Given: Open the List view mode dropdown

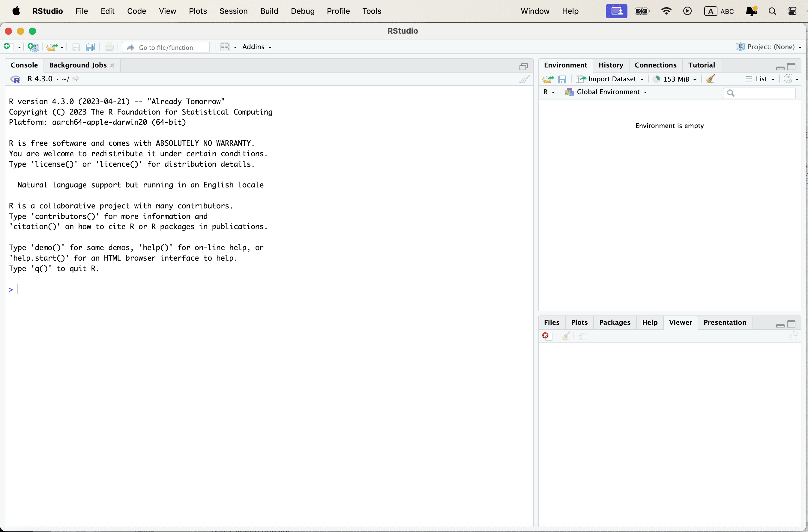Looking at the screenshot, I should pyautogui.click(x=761, y=79).
